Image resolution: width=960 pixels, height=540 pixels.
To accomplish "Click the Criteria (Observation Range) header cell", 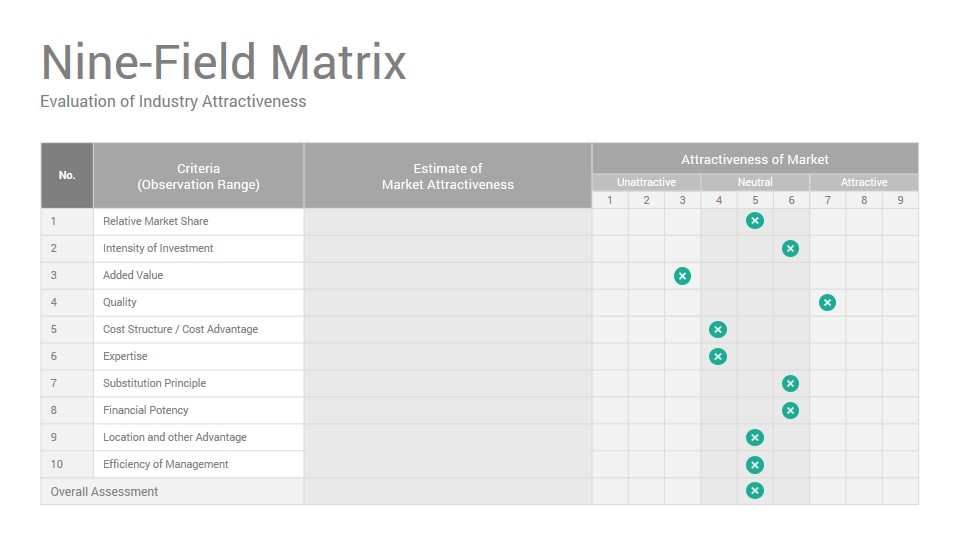I will click(198, 176).
